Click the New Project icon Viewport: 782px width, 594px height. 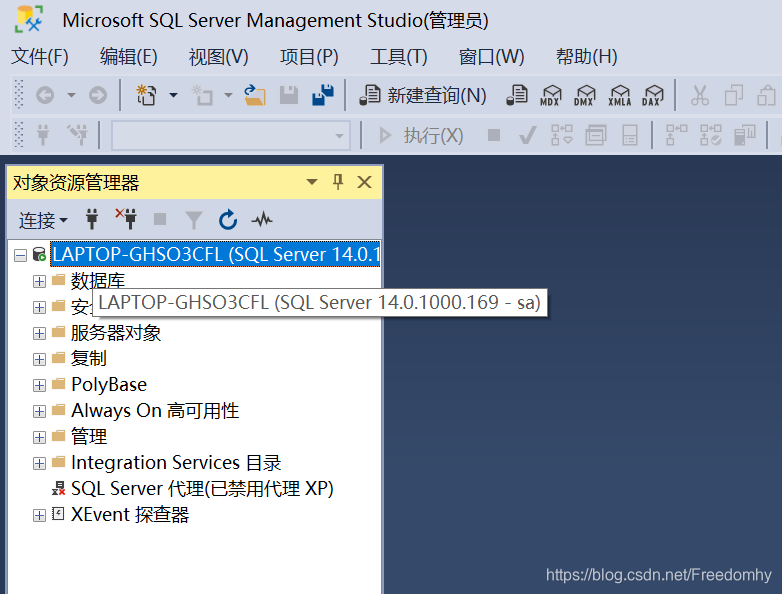point(146,95)
